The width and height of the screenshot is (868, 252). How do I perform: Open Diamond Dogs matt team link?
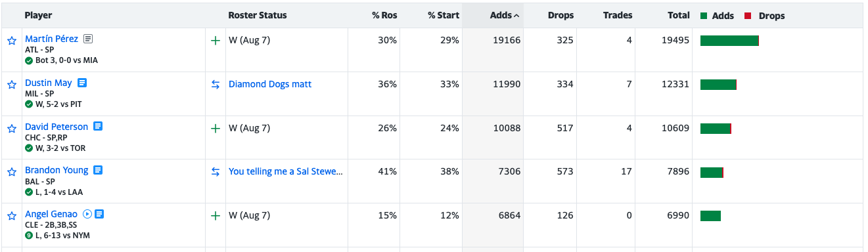270,84
